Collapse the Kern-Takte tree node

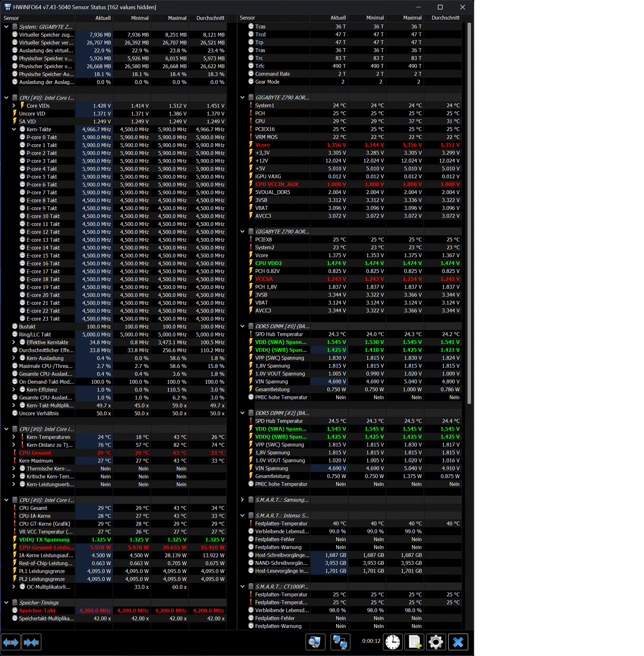[14, 129]
